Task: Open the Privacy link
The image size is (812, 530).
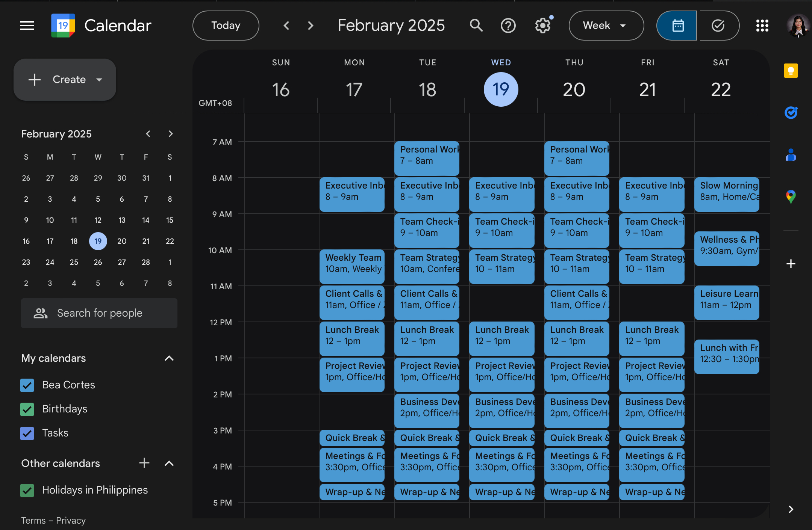Action: pyautogui.click(x=71, y=521)
